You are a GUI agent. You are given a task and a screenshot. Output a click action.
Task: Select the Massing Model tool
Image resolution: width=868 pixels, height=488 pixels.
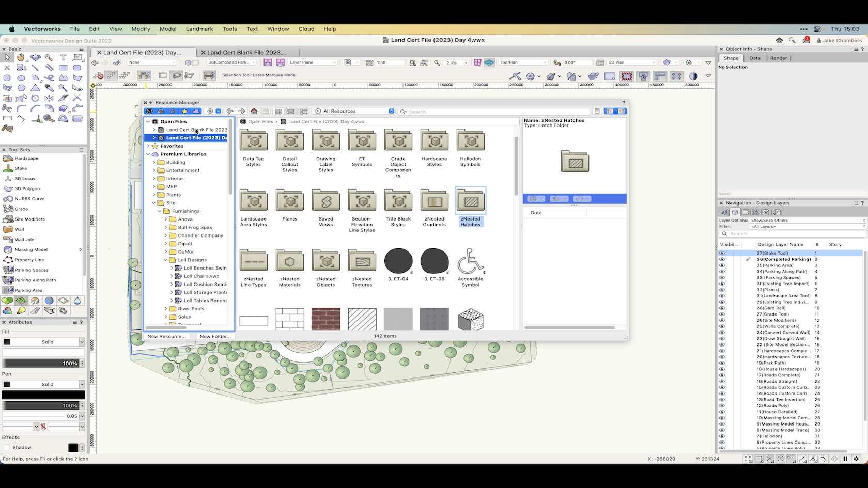pos(31,249)
